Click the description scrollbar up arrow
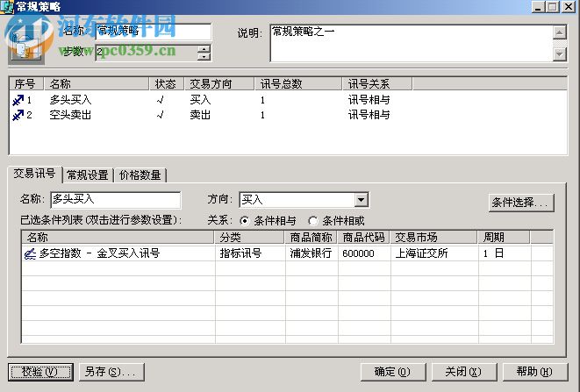580x392 pixels. coord(560,32)
